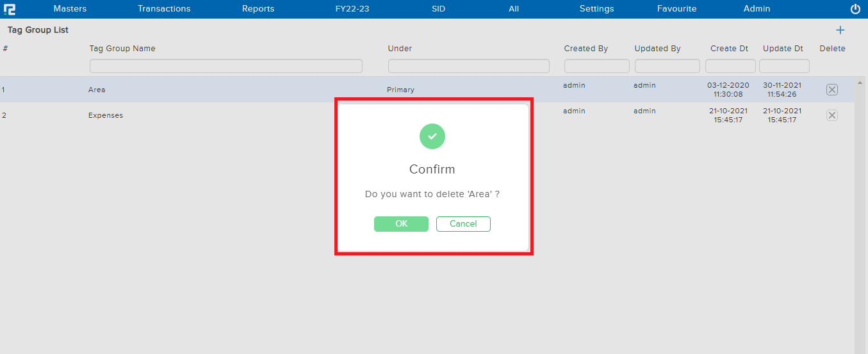868x354 pixels.
Task: Focus the Tag Group Name filter field
Action: [x=225, y=66]
